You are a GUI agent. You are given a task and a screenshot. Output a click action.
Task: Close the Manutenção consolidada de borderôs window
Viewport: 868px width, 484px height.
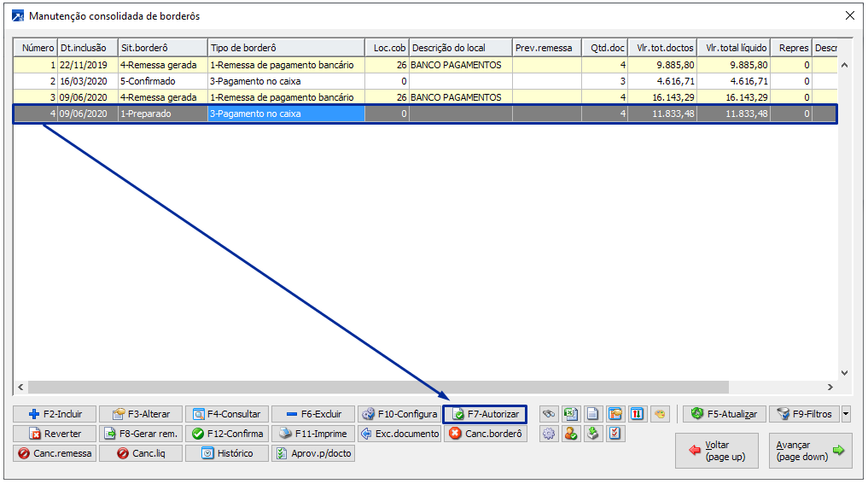click(850, 15)
